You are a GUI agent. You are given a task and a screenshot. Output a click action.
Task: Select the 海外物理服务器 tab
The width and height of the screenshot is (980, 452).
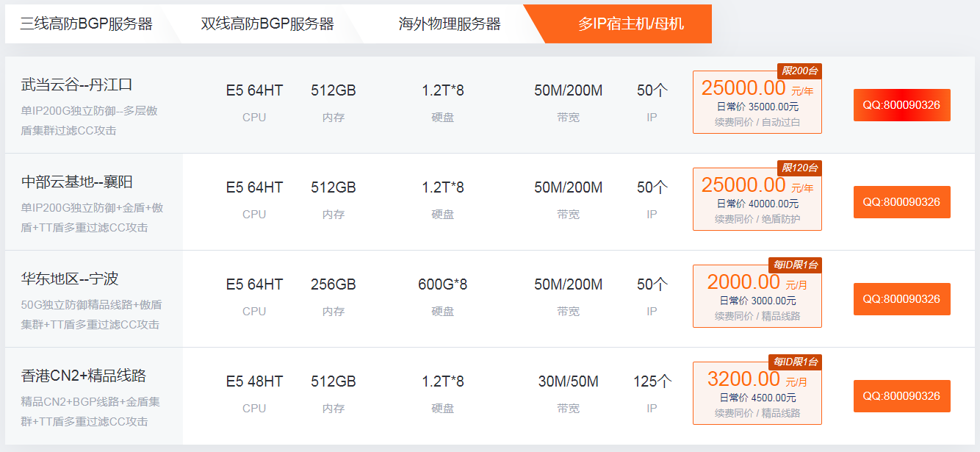[450, 24]
